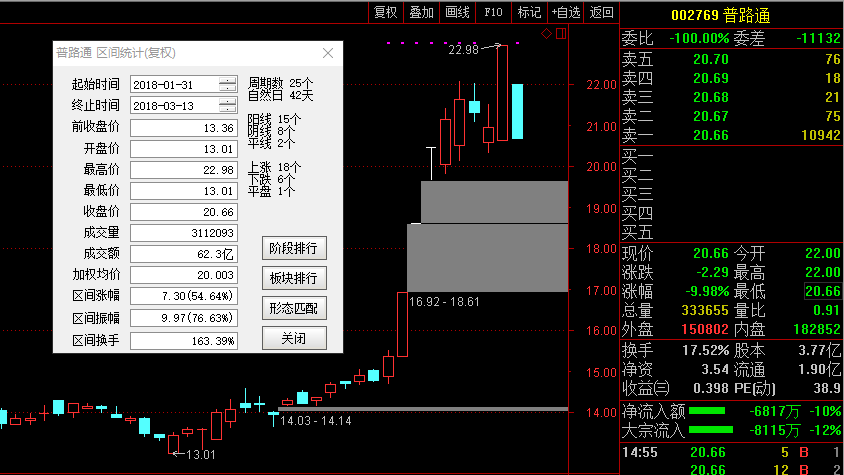
Task: Adjust the 终止时间 date stepper
Action: pyautogui.click(x=228, y=106)
